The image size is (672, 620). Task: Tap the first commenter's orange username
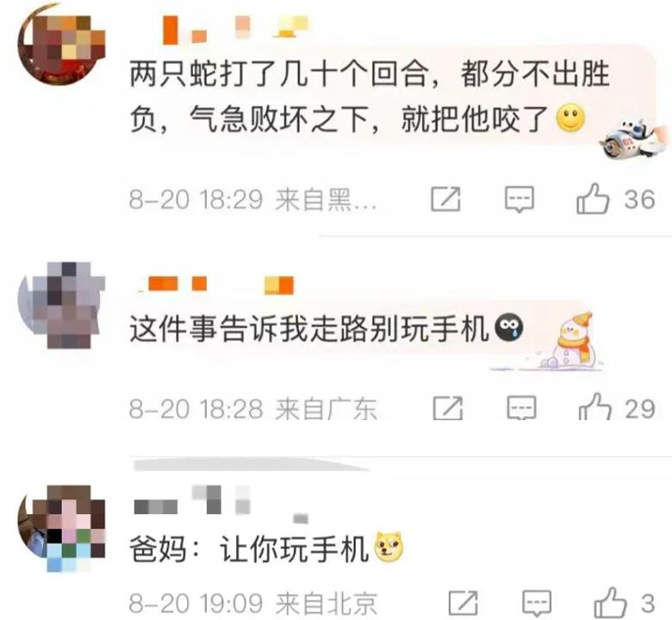(x=235, y=29)
